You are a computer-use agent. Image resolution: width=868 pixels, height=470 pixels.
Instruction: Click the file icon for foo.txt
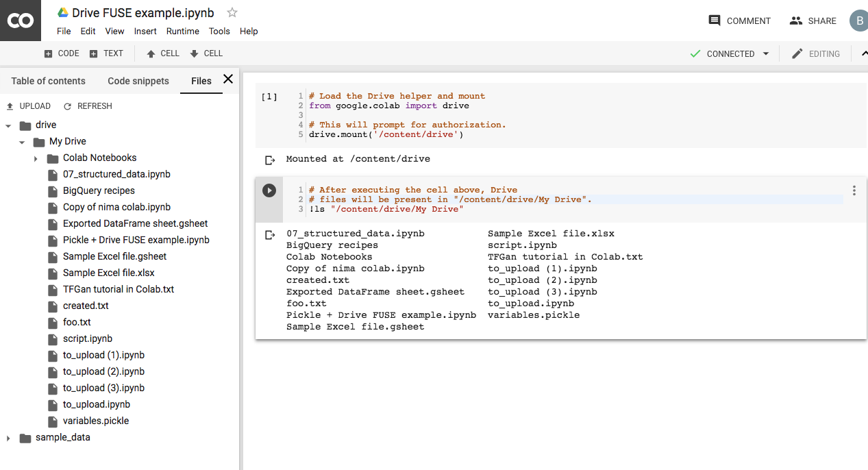point(53,323)
